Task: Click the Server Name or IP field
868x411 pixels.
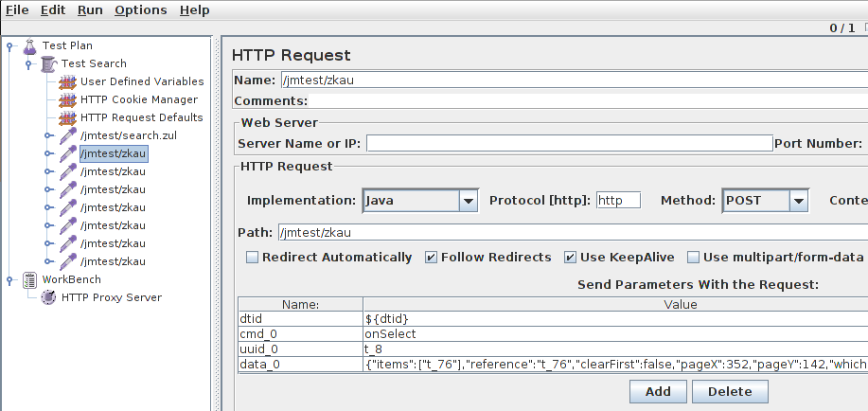Action: [569, 144]
